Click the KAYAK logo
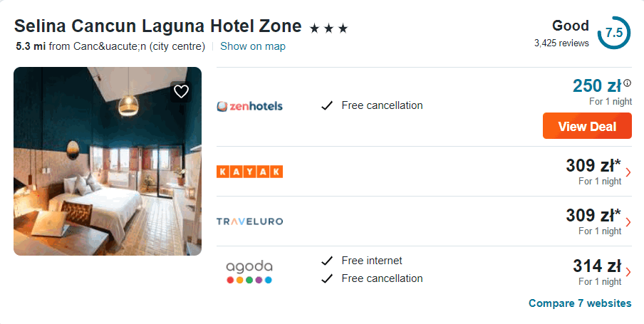Screen dimensions: 644x324 249,171
